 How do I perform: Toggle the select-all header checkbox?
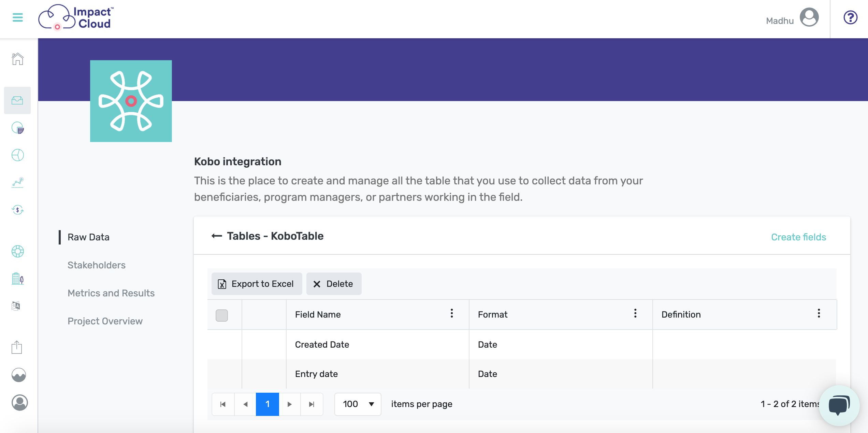pos(222,315)
